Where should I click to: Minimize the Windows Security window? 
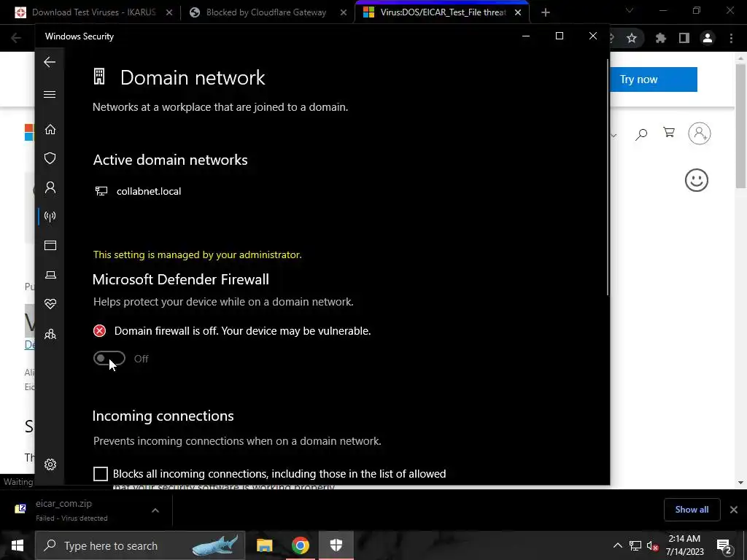tap(526, 36)
